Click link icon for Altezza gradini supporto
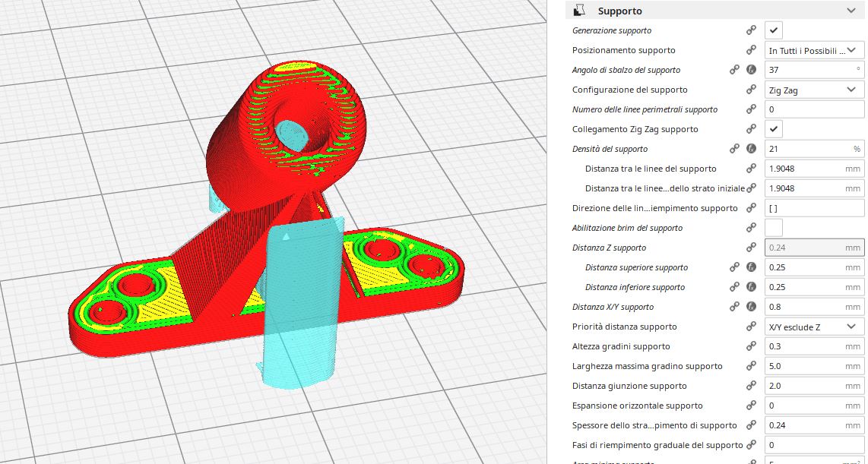Viewport: 868px width, 464px height. [x=751, y=346]
